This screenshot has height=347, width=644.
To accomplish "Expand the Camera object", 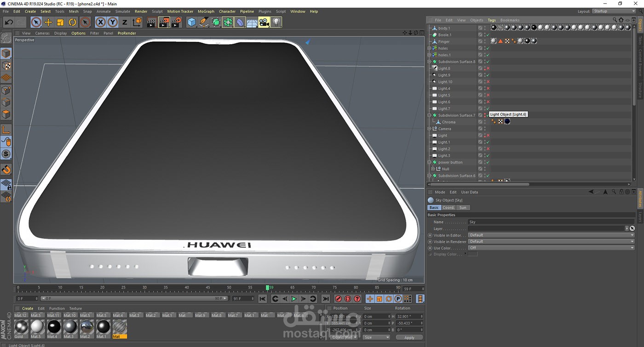I will 430,129.
